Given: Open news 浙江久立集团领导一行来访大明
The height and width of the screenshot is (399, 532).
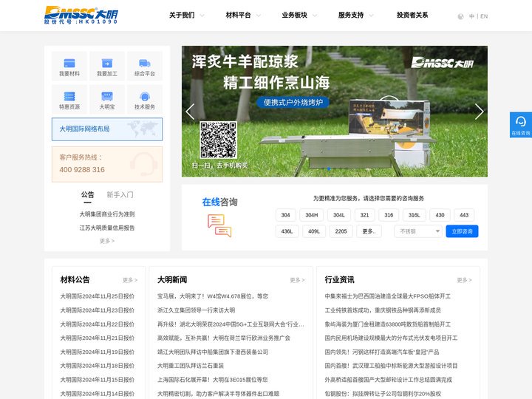Looking at the screenshot, I should point(196,310).
